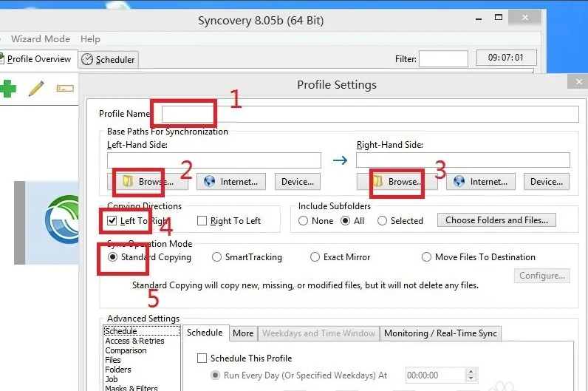Click the Right-Hand Side path field
Image resolution: width=588 pixels, height=391 pixels.
coord(463,160)
